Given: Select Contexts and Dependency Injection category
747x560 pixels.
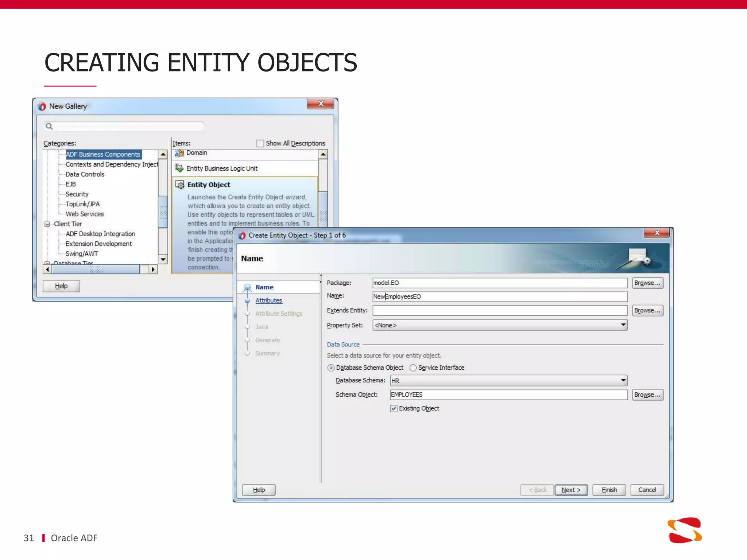Looking at the screenshot, I should coord(112,164).
